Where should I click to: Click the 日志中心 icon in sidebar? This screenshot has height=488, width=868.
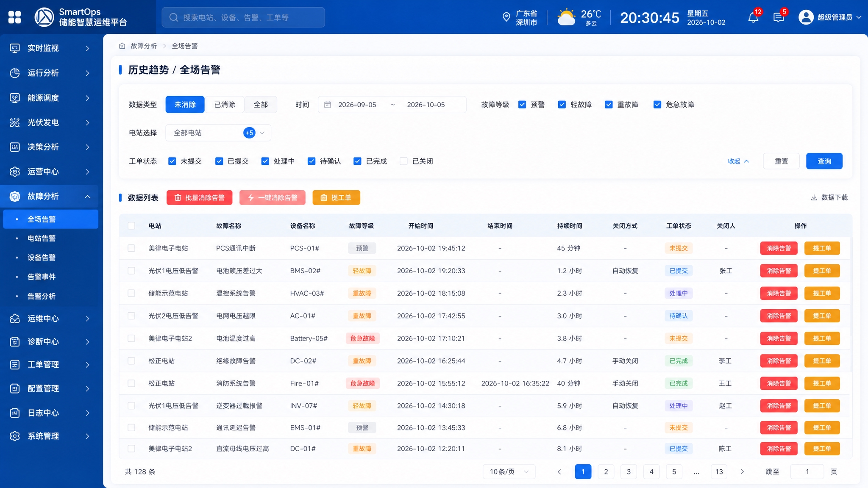pyautogui.click(x=15, y=413)
